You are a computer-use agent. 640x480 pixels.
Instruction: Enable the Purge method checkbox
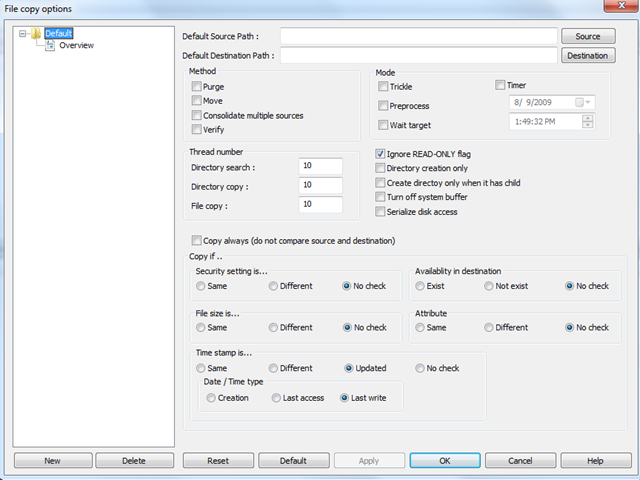pos(196,87)
